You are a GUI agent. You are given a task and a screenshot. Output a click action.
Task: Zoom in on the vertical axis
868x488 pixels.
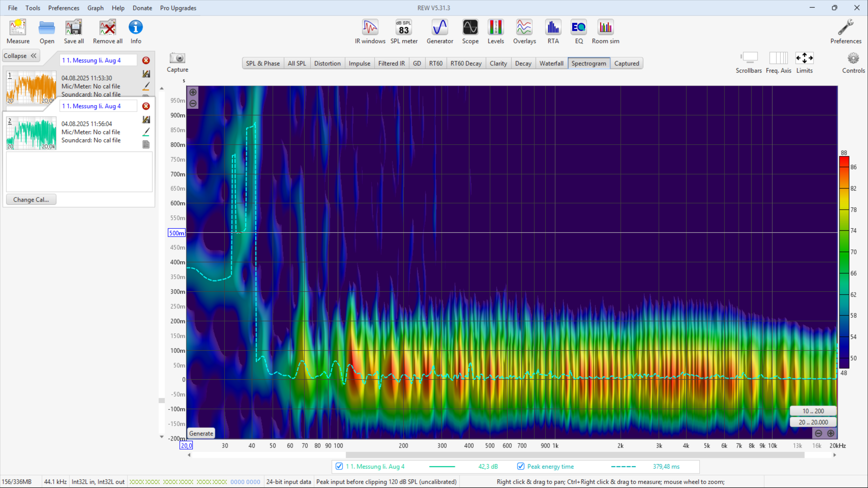[x=193, y=92]
